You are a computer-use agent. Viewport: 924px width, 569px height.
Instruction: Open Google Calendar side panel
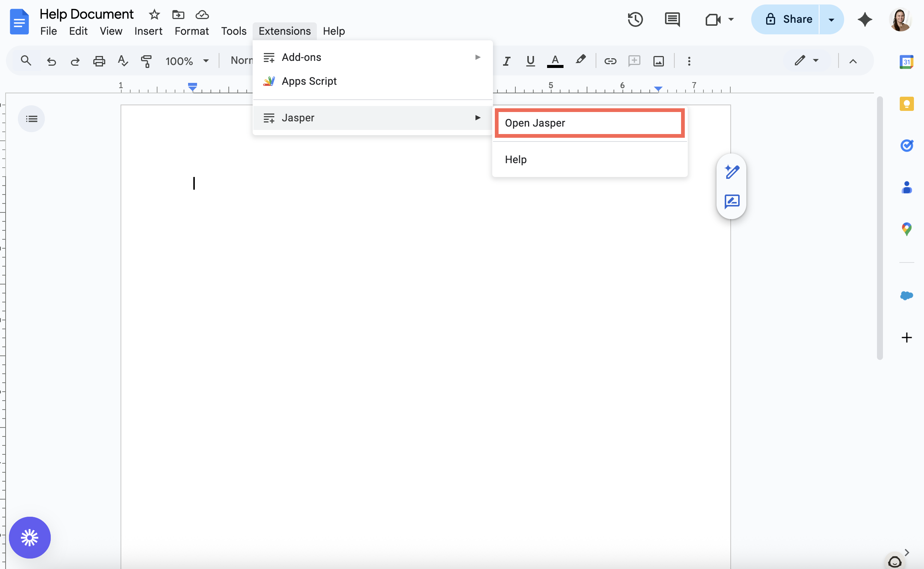[x=906, y=62]
